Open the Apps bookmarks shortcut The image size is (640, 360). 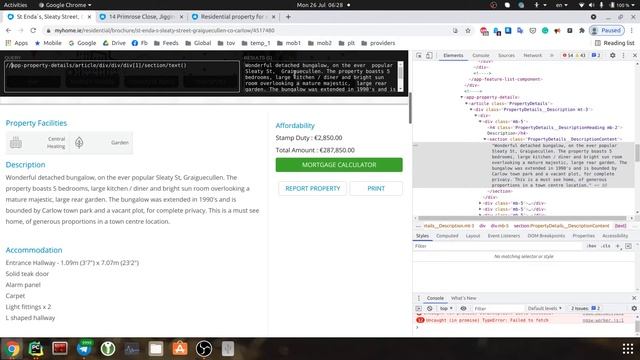click(x=16, y=43)
